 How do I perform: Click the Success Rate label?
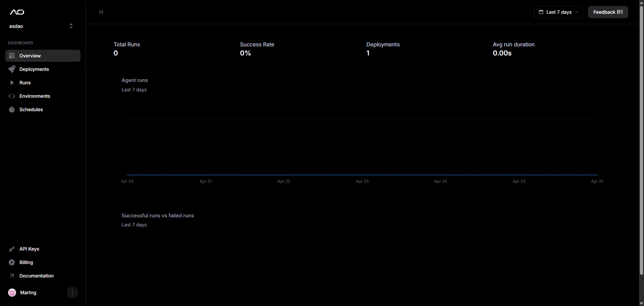click(x=257, y=44)
